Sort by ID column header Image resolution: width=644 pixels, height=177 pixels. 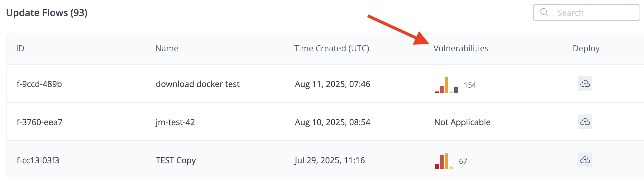tap(20, 48)
